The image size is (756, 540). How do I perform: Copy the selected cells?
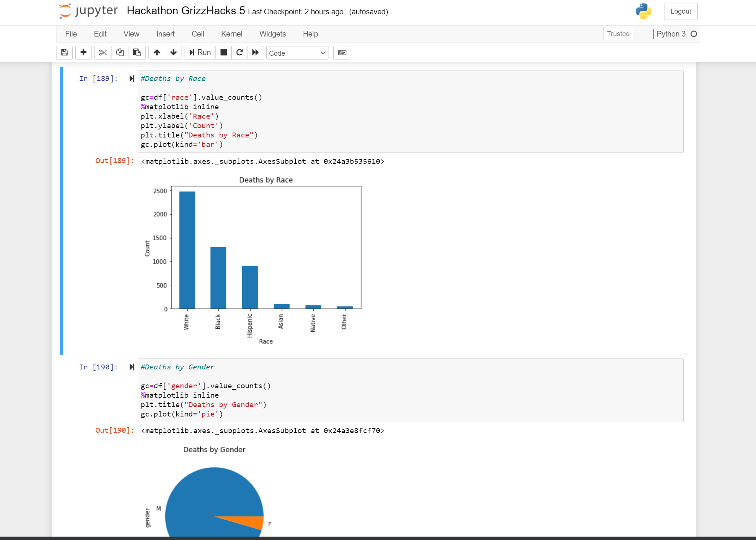120,53
